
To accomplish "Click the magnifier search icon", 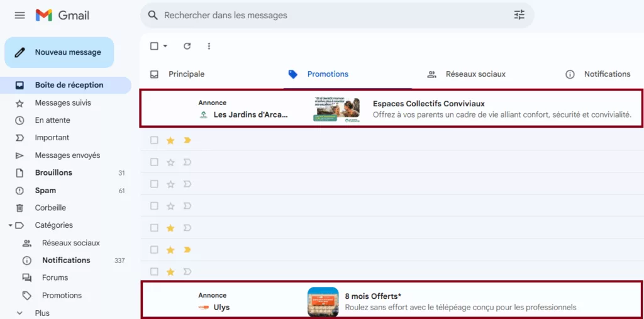I will (153, 16).
